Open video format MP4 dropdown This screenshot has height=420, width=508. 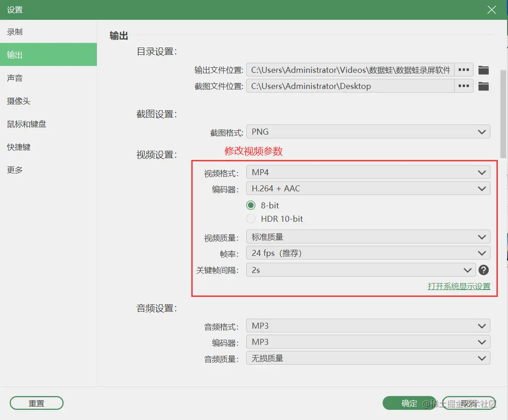(x=368, y=172)
